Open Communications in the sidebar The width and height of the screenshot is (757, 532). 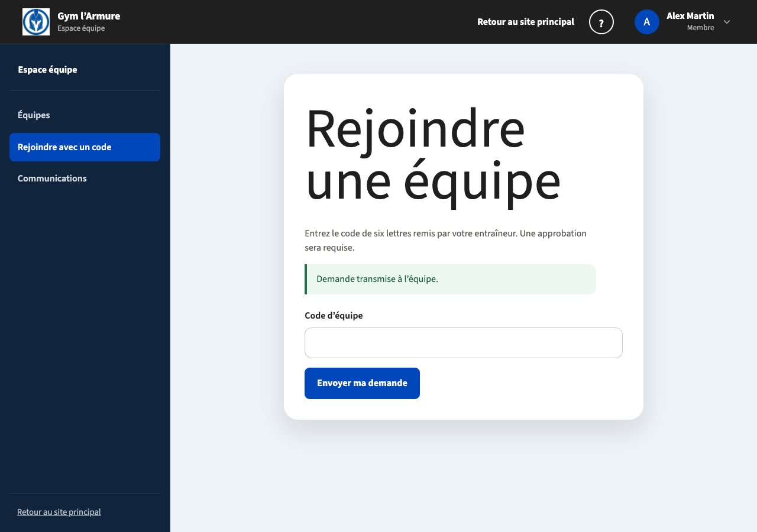[85, 179]
